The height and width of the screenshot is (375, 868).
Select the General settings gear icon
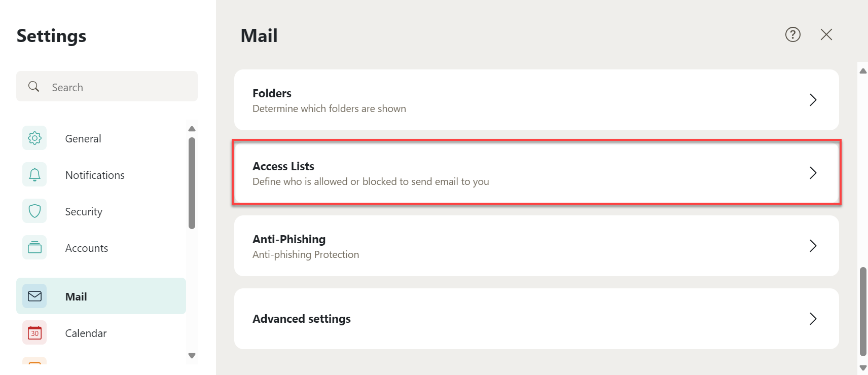coord(34,138)
